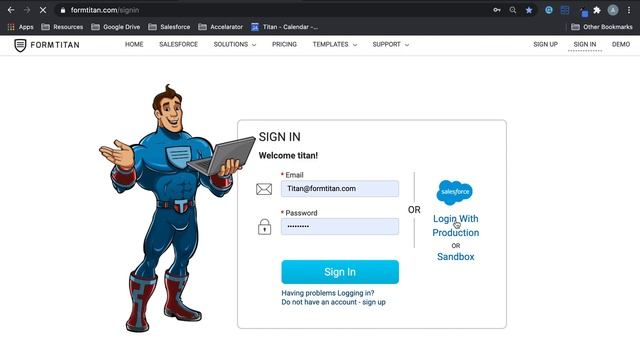Image resolution: width=640 pixels, height=360 pixels.
Task: Click the padlock password icon
Action: pos(264,227)
